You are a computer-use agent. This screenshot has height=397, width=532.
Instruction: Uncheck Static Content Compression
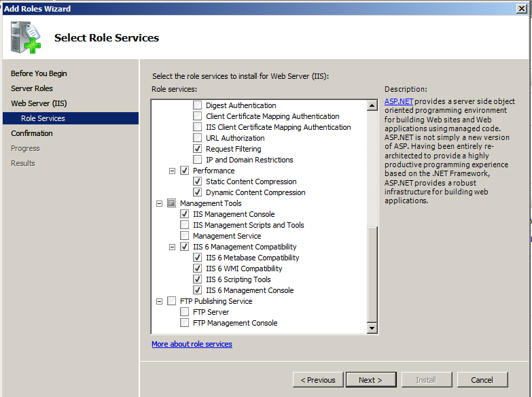pyautogui.click(x=197, y=182)
